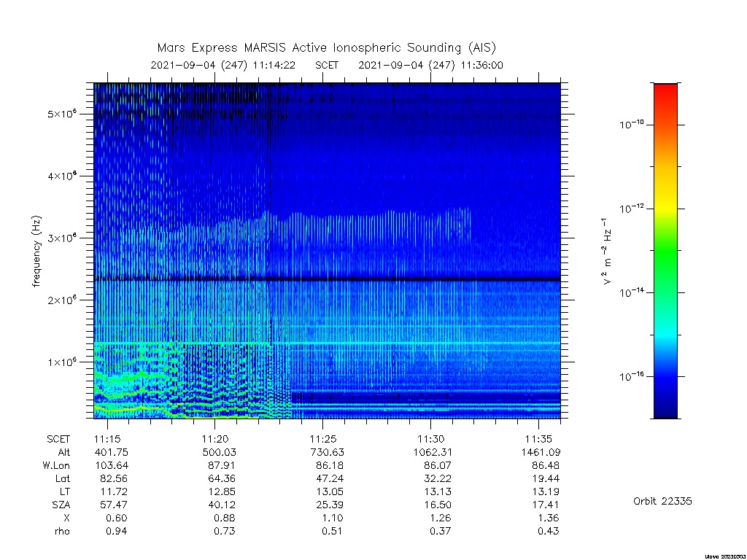The height and width of the screenshot is (560, 747).
Task: Click the west longitude value '103.64'
Action: (x=112, y=465)
